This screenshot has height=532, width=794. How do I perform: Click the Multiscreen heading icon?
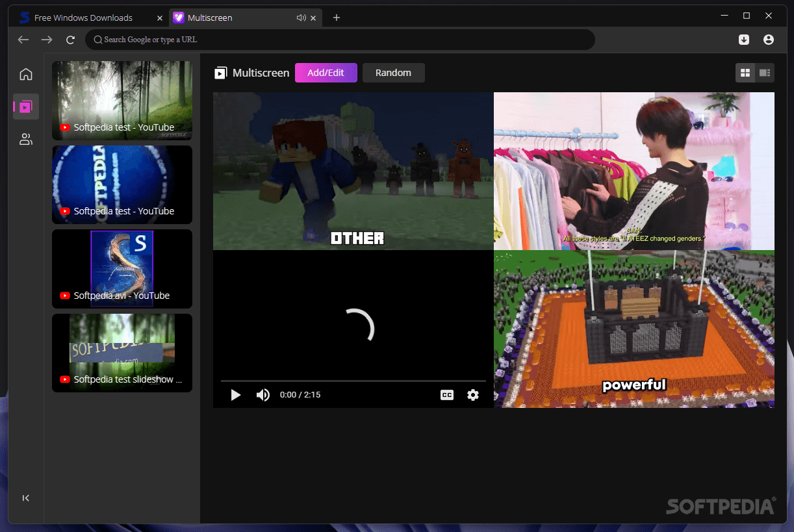point(221,73)
